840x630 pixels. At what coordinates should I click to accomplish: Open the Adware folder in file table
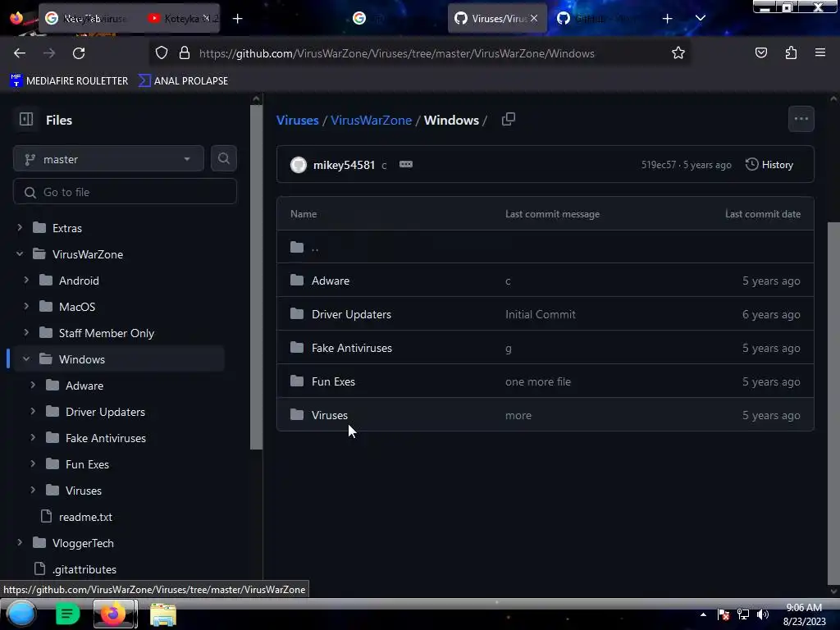(x=331, y=281)
